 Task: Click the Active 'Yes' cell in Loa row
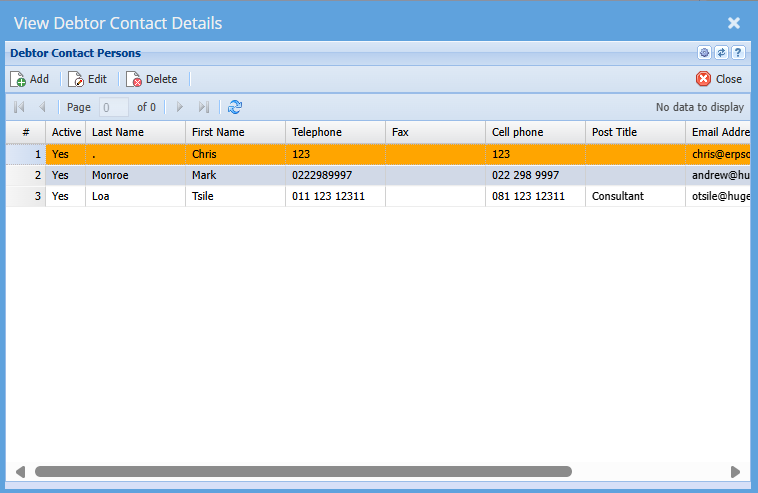click(66, 196)
